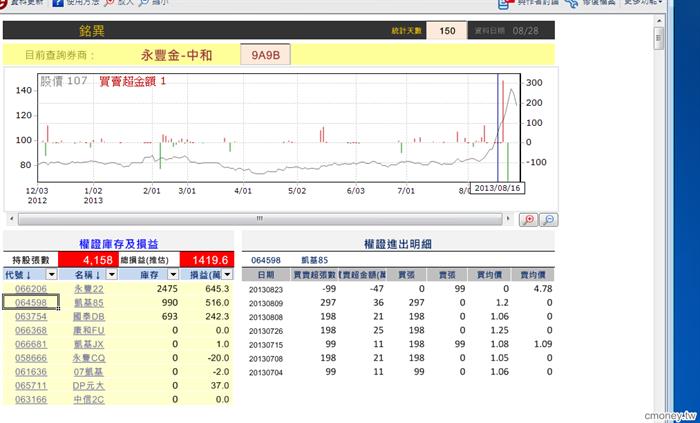This screenshot has height=423, width=700.
Task: Select warrant name 中信2C
Action: 89,399
